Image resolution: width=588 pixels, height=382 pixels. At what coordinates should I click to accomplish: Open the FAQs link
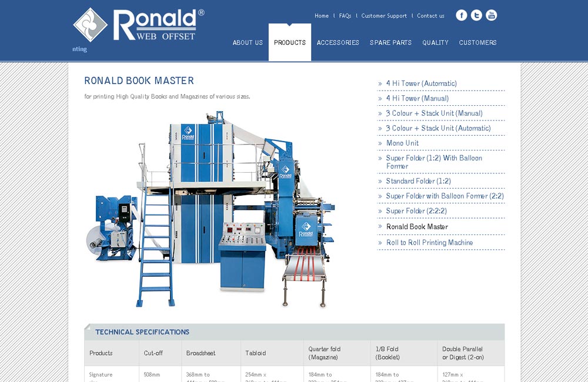345,16
